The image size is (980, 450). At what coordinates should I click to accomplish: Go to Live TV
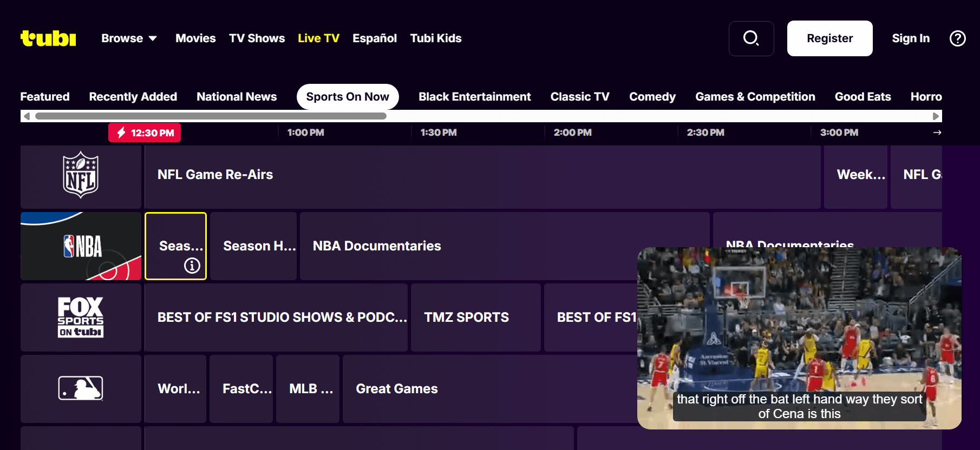(318, 38)
